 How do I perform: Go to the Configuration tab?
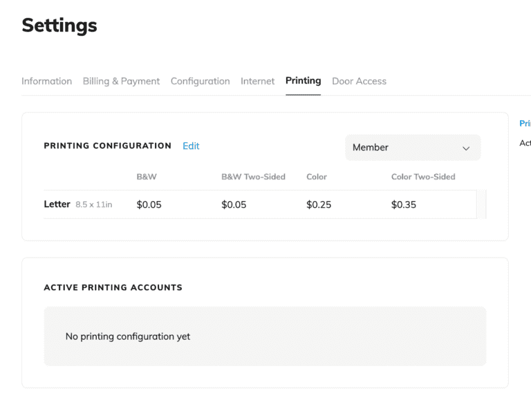pyautogui.click(x=200, y=81)
